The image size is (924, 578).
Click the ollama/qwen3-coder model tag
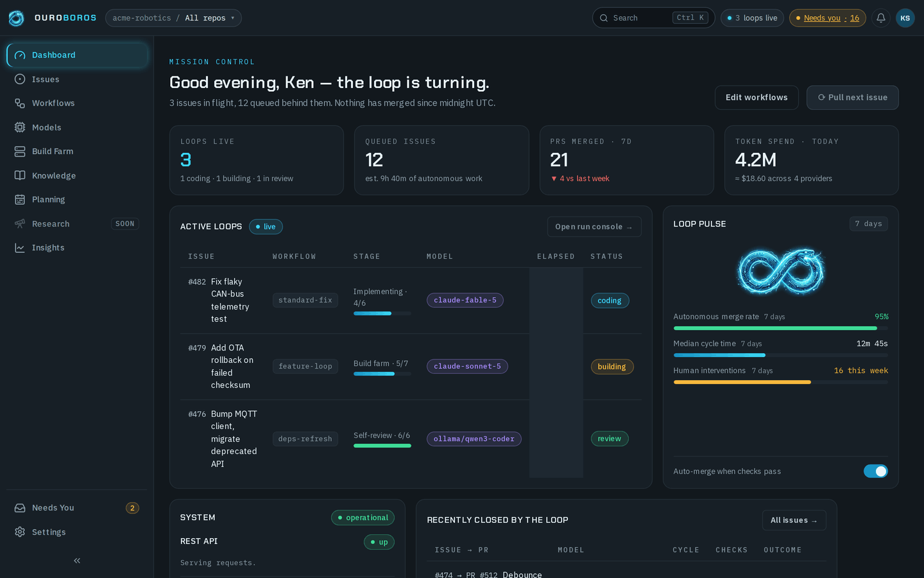474,439
